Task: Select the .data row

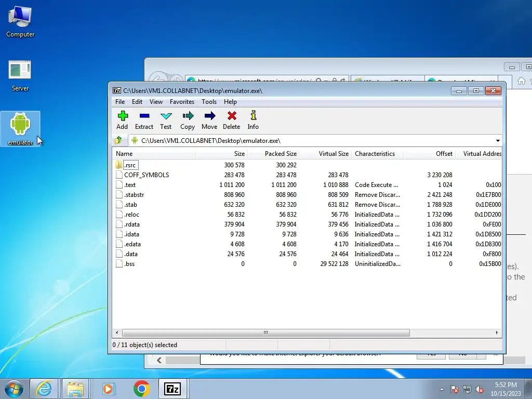Action: click(x=307, y=254)
